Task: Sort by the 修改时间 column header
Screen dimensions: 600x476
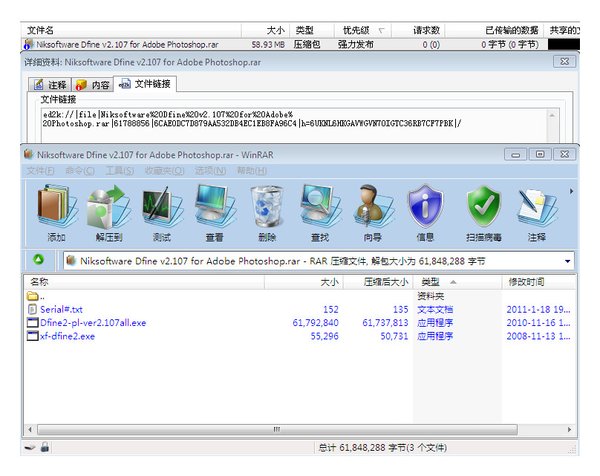Action: [539, 282]
